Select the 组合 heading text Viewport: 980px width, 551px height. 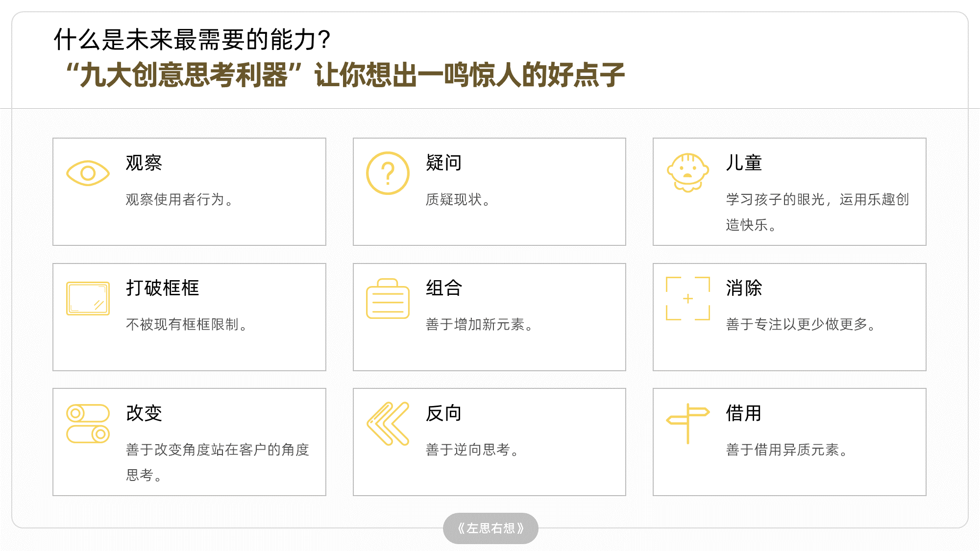(x=443, y=288)
